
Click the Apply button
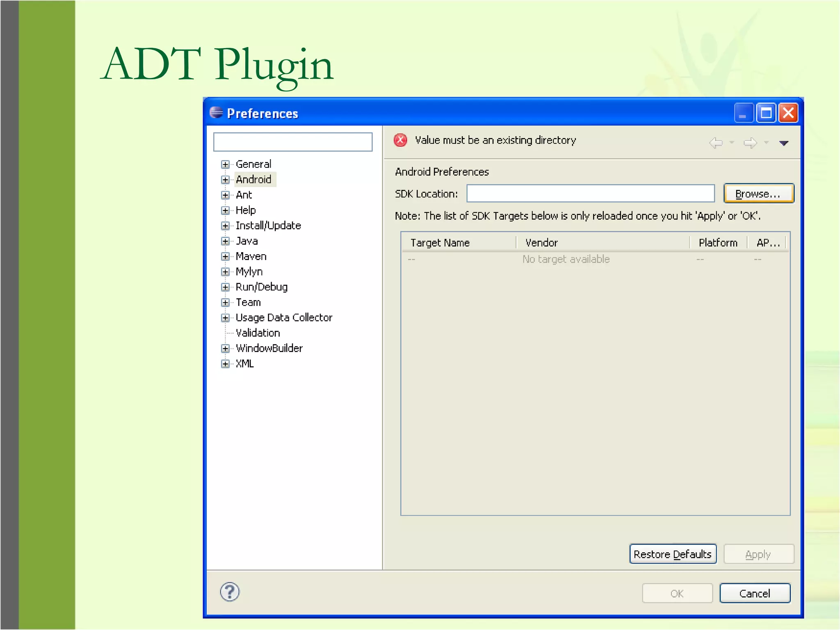[x=759, y=554]
